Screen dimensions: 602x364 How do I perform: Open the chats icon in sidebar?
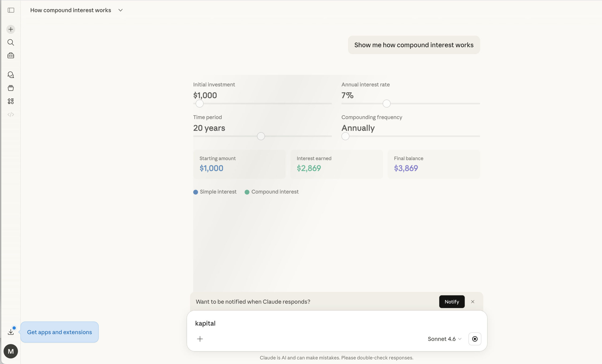pyautogui.click(x=11, y=75)
